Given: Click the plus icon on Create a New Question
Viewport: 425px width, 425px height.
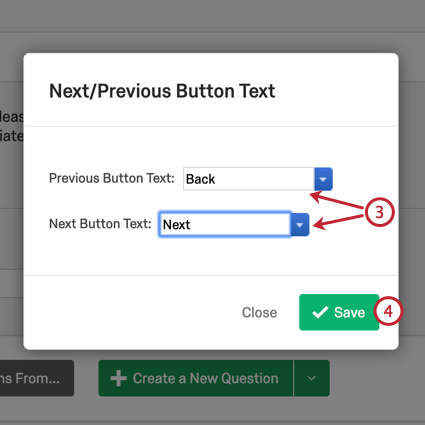Looking at the screenshot, I should click(x=118, y=378).
